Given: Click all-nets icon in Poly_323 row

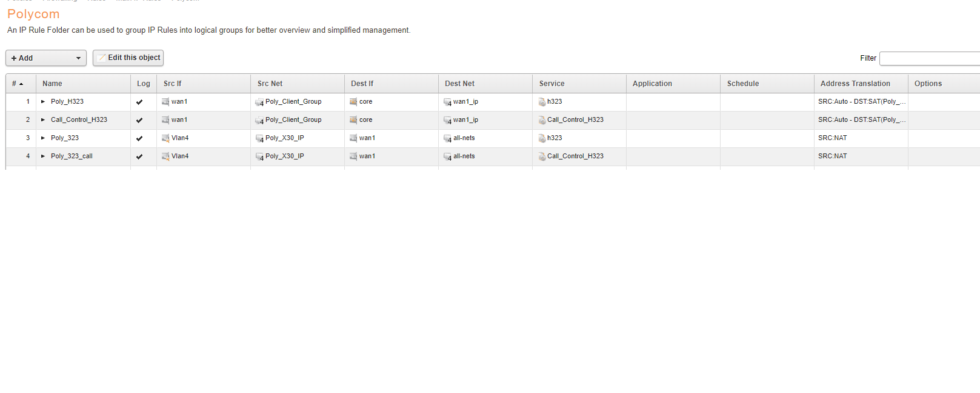Looking at the screenshot, I should click(447, 139).
